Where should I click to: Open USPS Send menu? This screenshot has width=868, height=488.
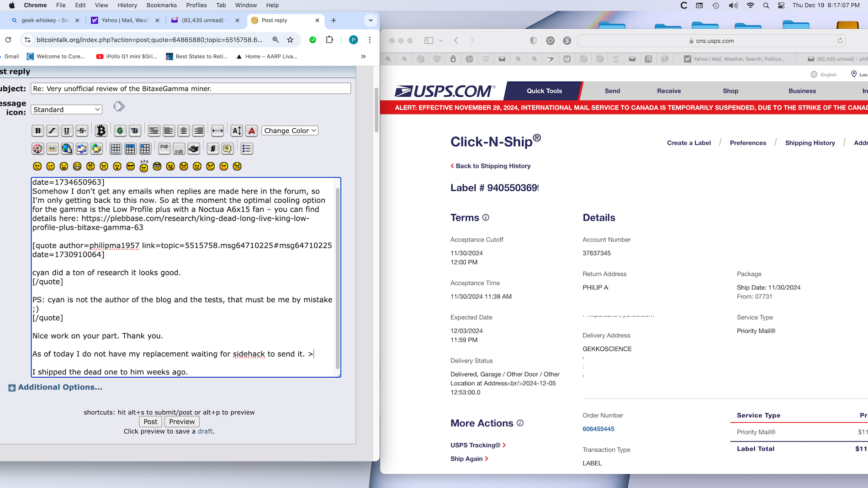click(x=612, y=91)
